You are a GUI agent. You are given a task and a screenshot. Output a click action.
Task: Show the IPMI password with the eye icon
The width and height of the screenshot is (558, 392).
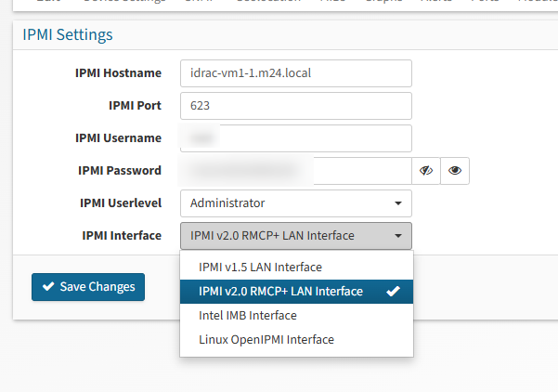455,171
